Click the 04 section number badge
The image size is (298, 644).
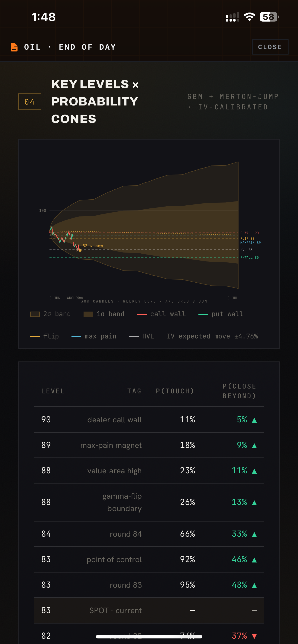tap(29, 102)
